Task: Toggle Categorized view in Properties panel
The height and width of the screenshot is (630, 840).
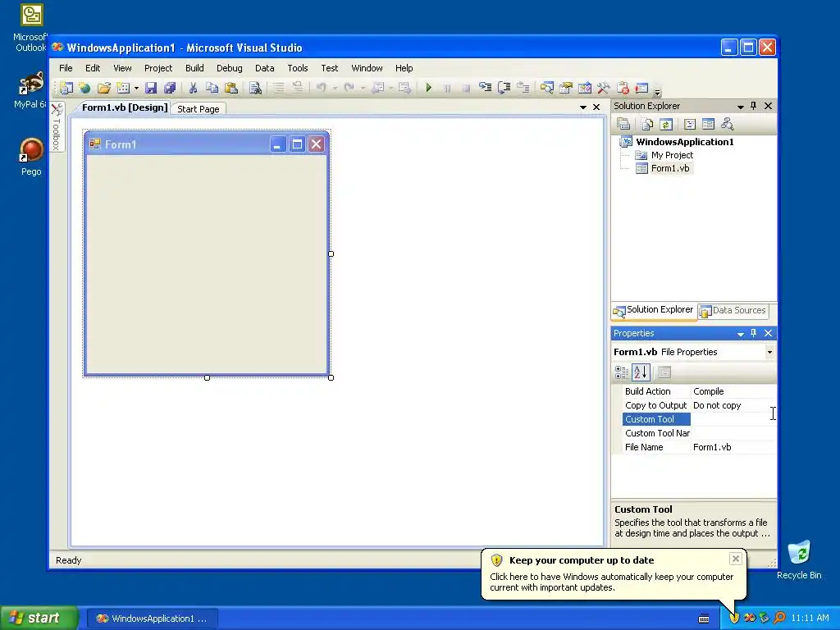Action: (x=622, y=372)
